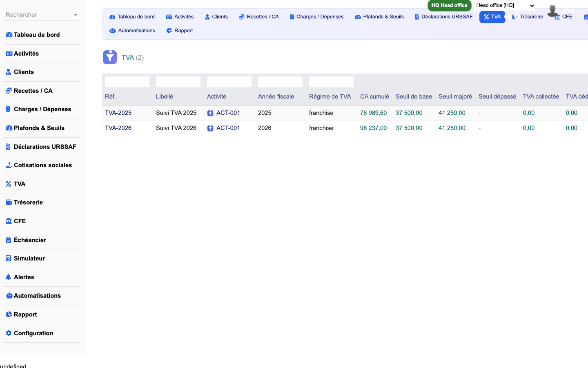Click the Rapport pie chart icon in sidebar

point(9,314)
